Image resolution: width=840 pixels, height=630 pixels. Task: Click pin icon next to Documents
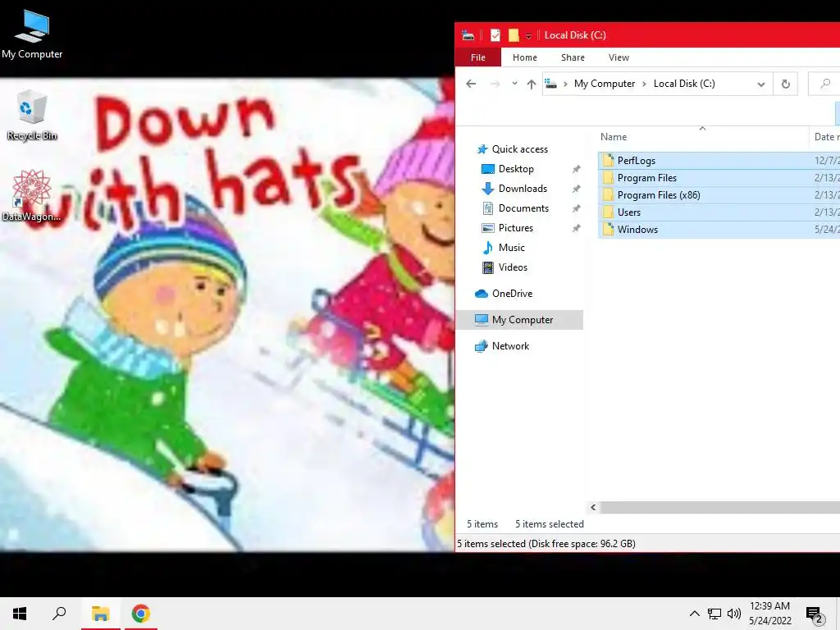tap(576, 208)
